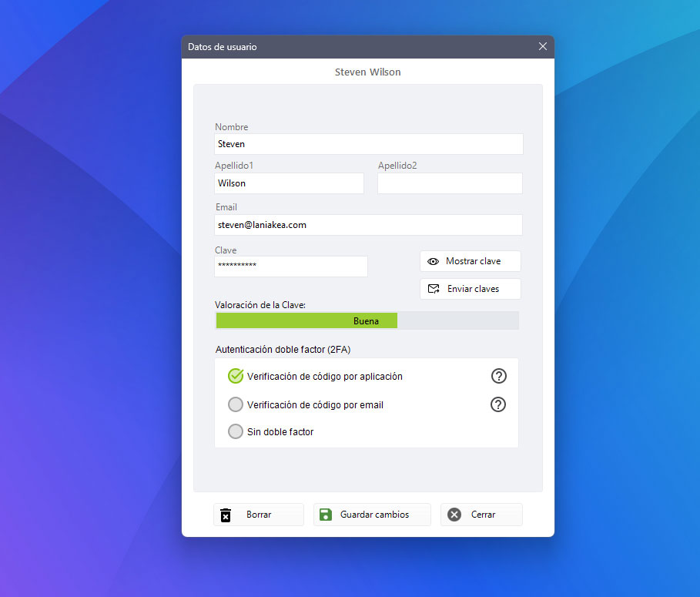The height and width of the screenshot is (597, 700).
Task: Click the trash can icon on Borrar
Action: click(226, 515)
